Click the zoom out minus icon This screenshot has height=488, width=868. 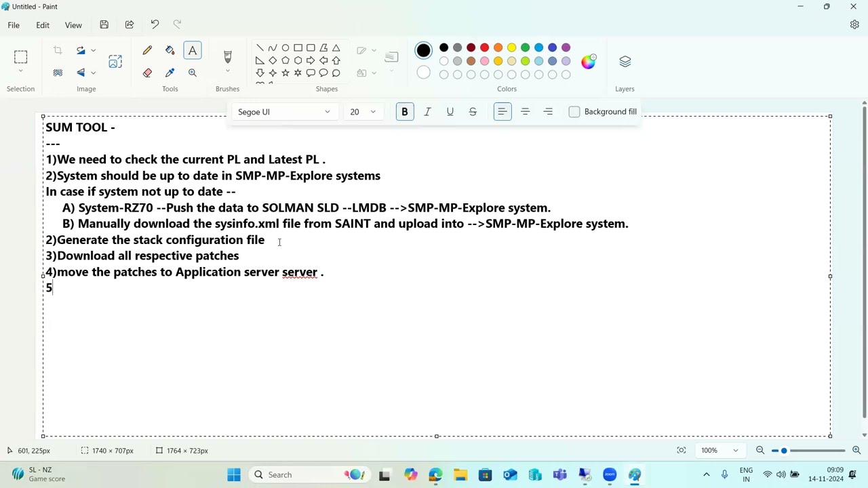(760, 450)
